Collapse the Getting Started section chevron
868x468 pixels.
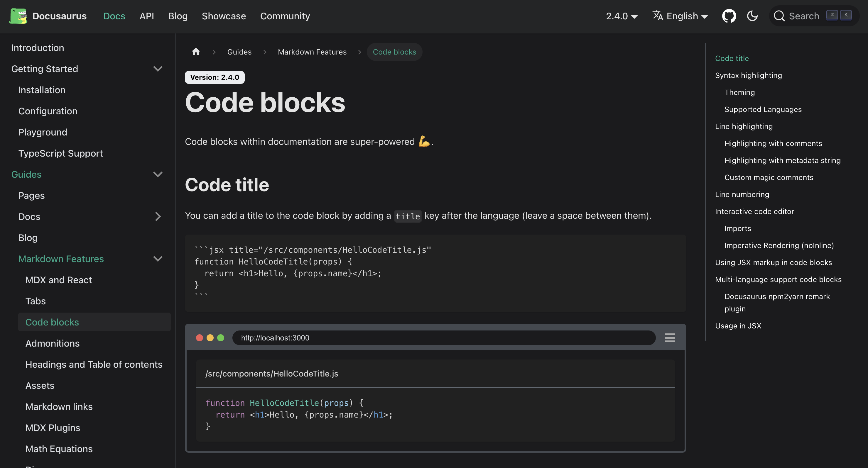click(158, 69)
